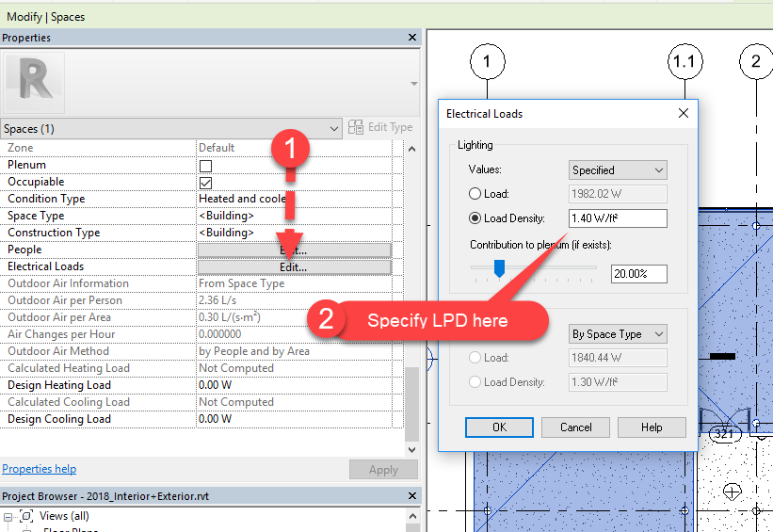Click grid bubble 1.1 in drawing

tap(684, 61)
